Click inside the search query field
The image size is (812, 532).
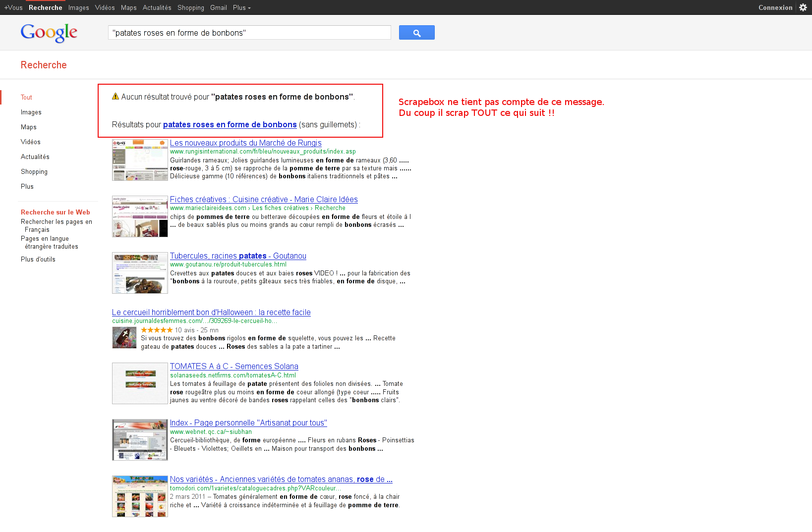(249, 33)
